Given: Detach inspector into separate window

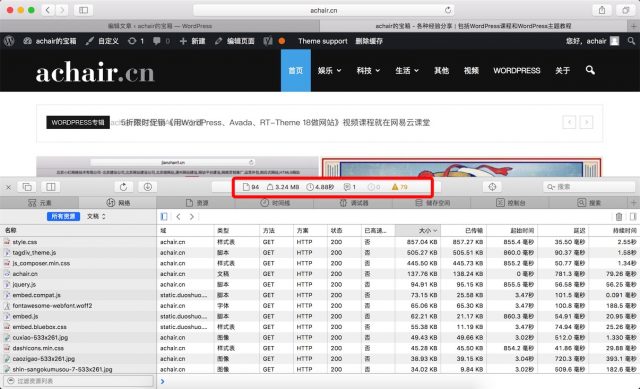Looking at the screenshot, I should click(27, 187).
